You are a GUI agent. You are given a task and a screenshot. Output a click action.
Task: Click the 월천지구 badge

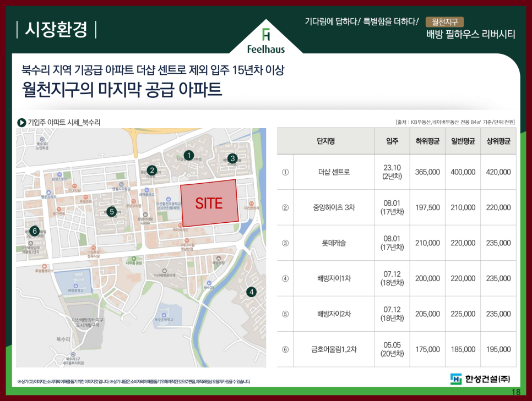click(444, 22)
